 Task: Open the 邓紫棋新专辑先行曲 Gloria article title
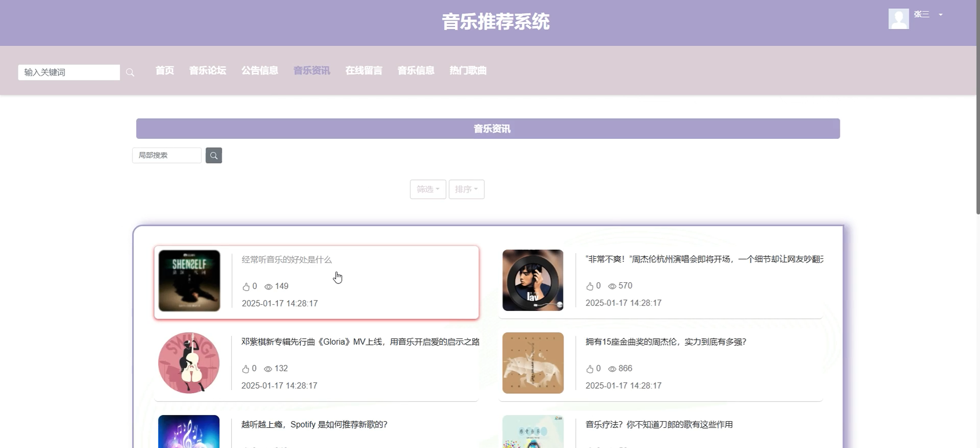coord(360,342)
